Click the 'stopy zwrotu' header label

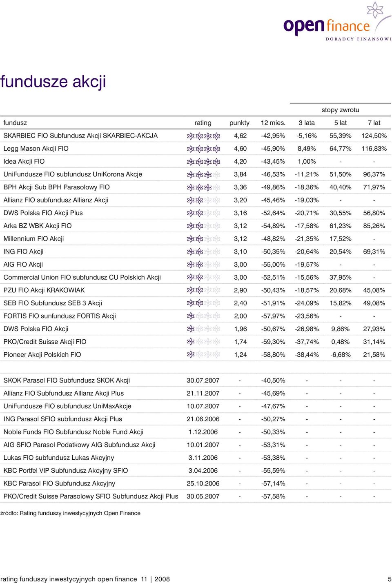click(340, 110)
